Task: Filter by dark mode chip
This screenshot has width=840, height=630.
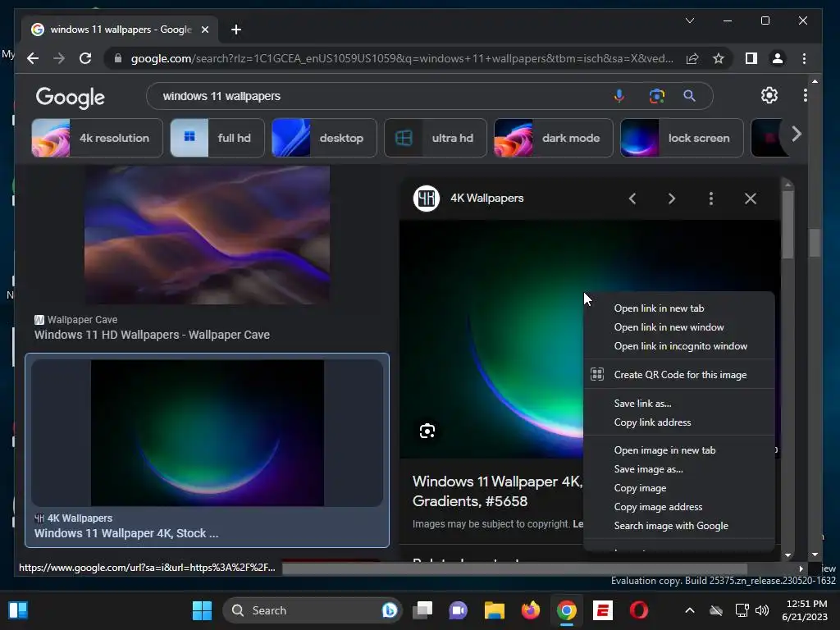Action: coord(553,138)
